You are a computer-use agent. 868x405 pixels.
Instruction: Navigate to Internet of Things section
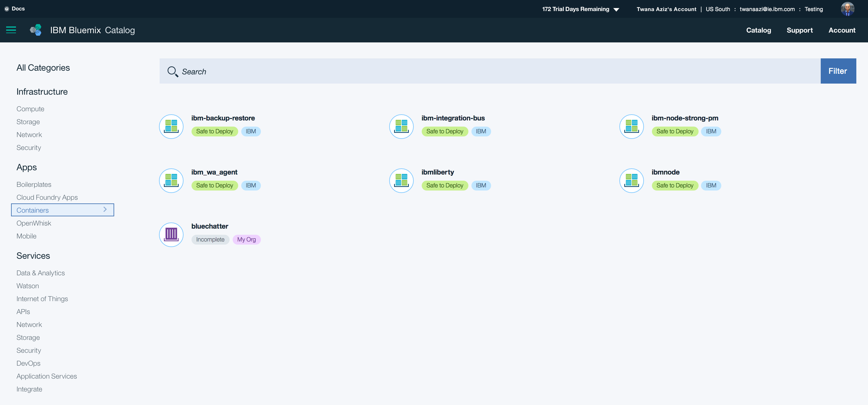click(x=42, y=299)
